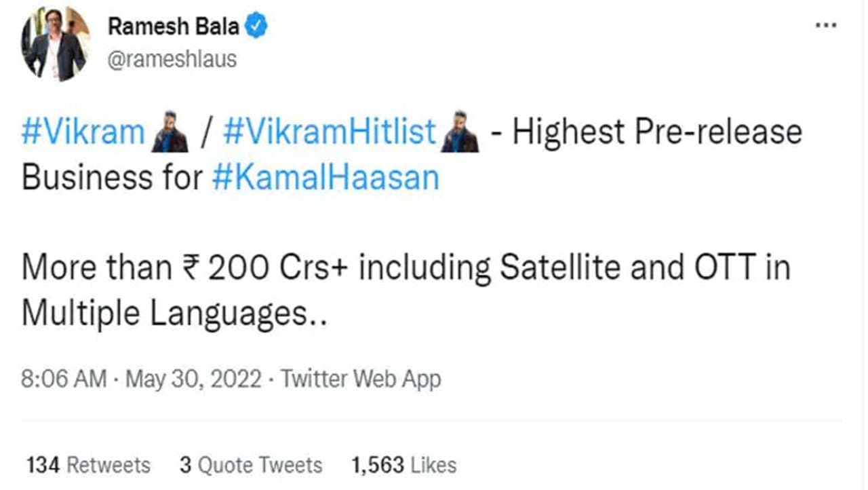Click the blue verified badge icon
Viewport: 868px width, 490px height.
(x=257, y=26)
